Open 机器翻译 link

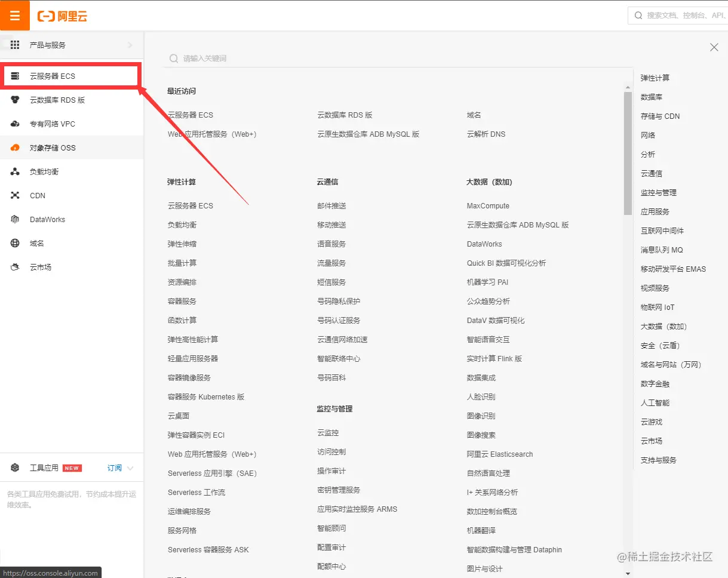coord(481,531)
